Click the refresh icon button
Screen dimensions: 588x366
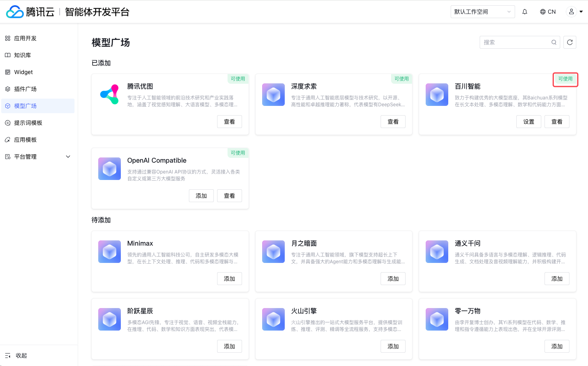(x=570, y=42)
